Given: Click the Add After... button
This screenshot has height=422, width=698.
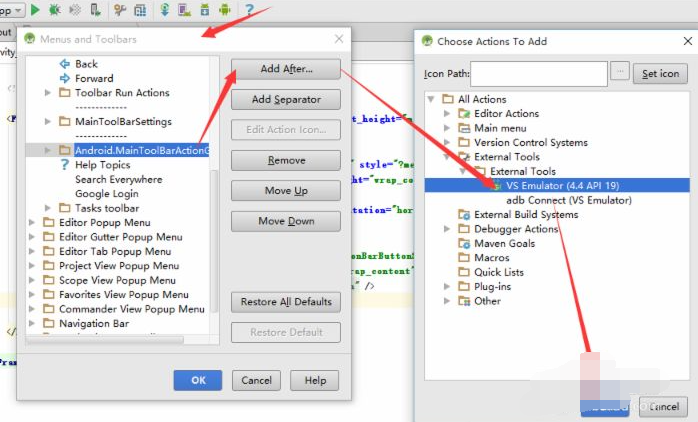Looking at the screenshot, I should pos(286,69).
